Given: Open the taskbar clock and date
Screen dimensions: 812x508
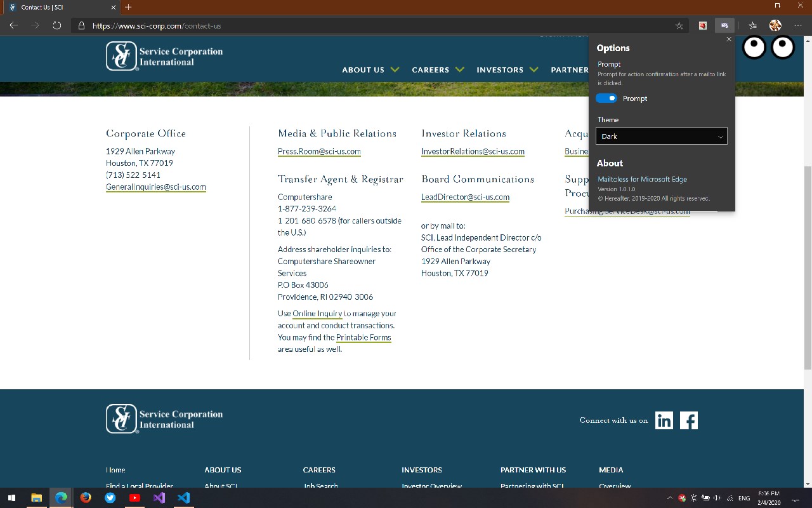Looking at the screenshot, I should pos(768,498).
